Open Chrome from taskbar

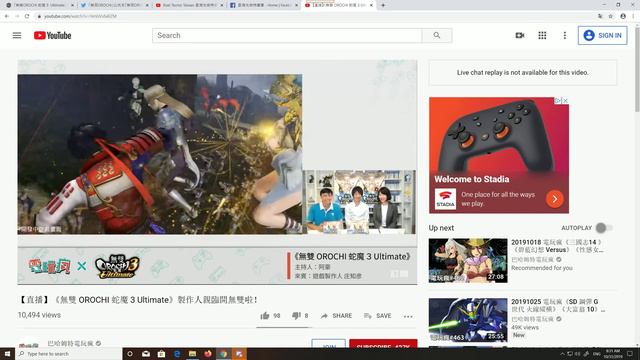(x=223, y=354)
